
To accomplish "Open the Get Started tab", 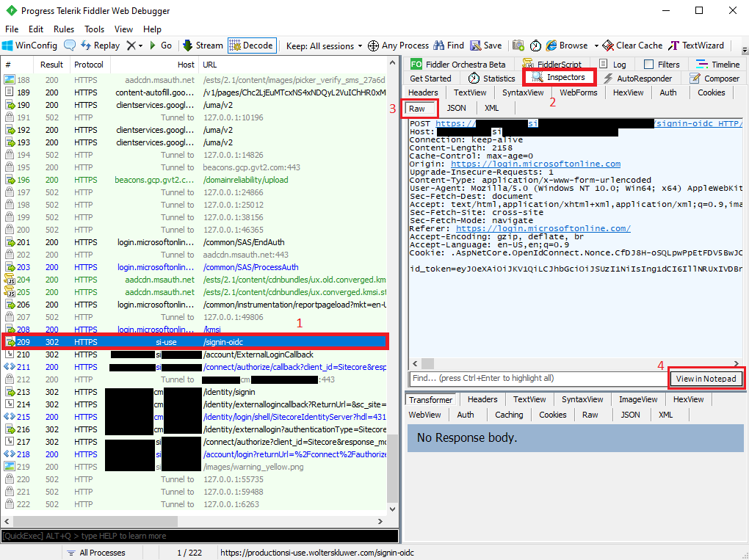I will [430, 79].
